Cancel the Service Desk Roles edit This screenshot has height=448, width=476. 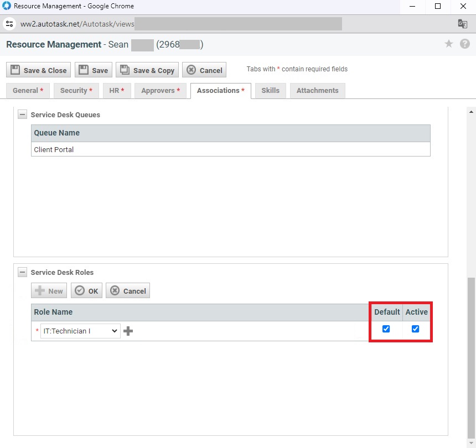(128, 291)
